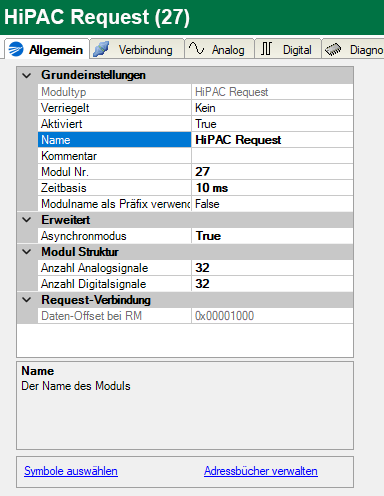Viewport: 384px width, 496px height.
Task: Select the Modul Nr. property label
Action: [x=114, y=172]
